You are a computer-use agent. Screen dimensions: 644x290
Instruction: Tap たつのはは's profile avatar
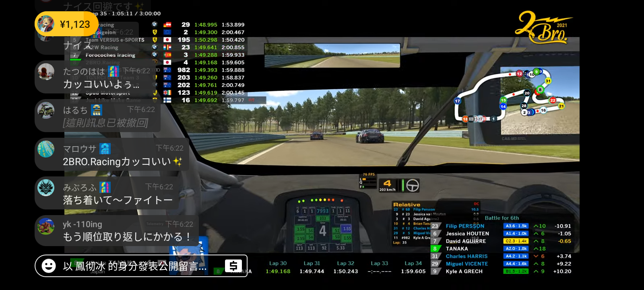tap(46, 72)
